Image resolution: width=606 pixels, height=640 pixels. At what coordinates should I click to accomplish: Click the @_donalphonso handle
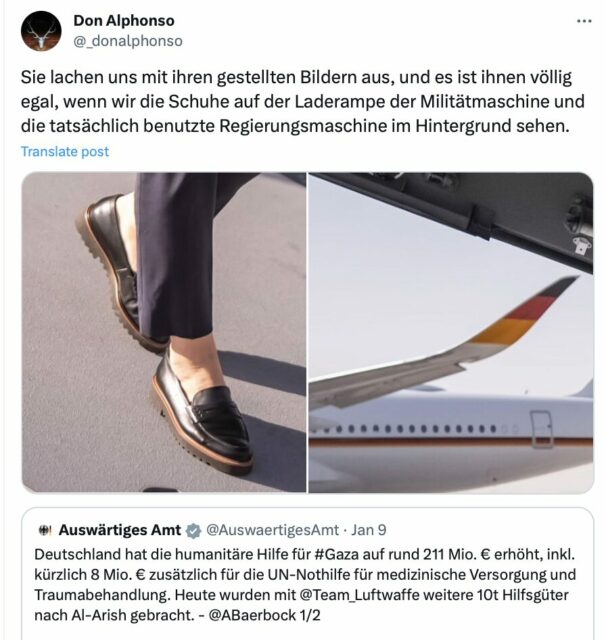coord(128,41)
